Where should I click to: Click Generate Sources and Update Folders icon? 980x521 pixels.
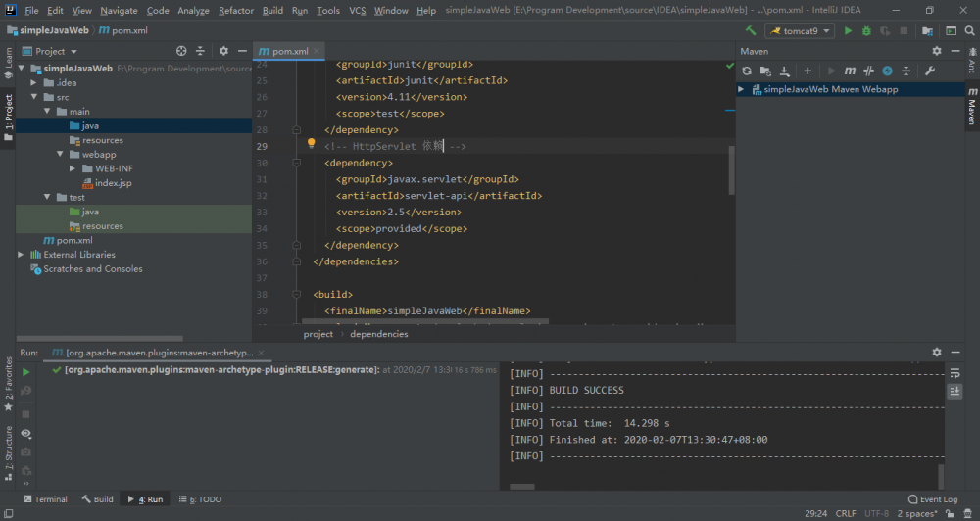click(765, 71)
